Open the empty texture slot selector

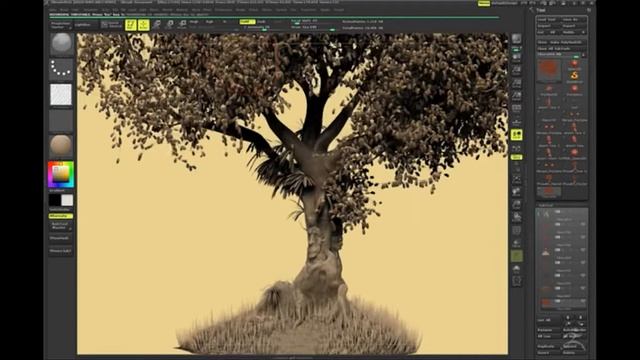point(61,120)
